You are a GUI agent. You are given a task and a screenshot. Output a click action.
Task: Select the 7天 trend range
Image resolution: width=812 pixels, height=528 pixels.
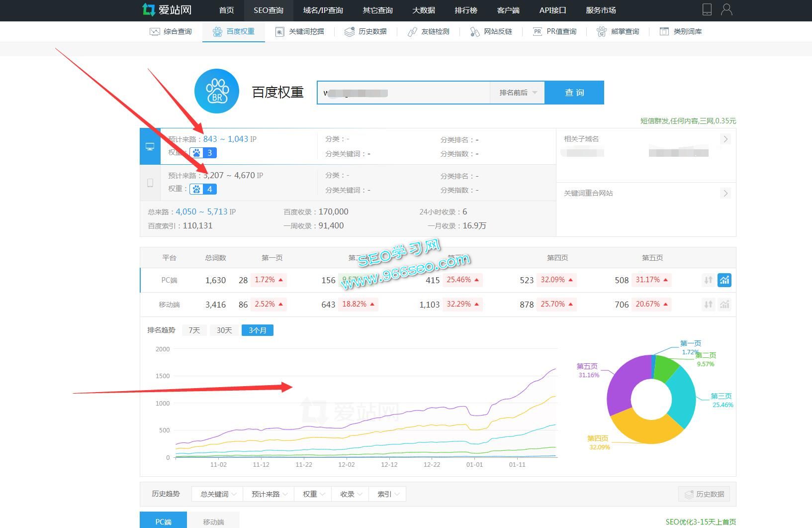(194, 330)
